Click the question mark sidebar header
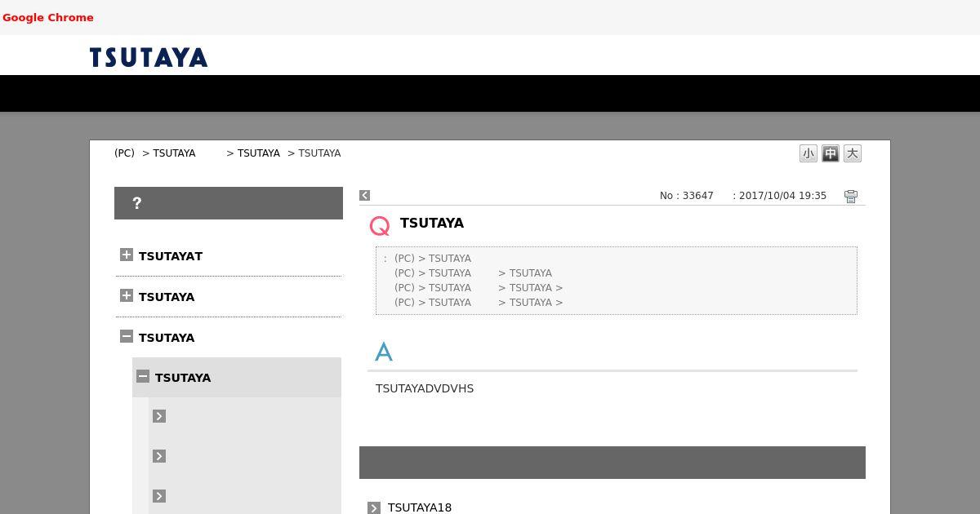The height and width of the screenshot is (514, 980). pyautogui.click(x=229, y=203)
